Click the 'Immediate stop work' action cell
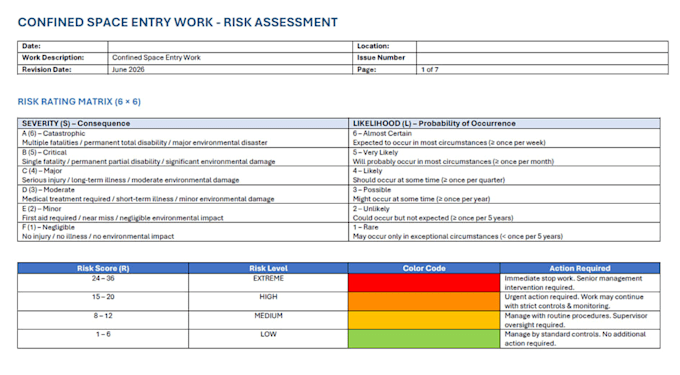The image size is (680, 375). tap(580, 283)
